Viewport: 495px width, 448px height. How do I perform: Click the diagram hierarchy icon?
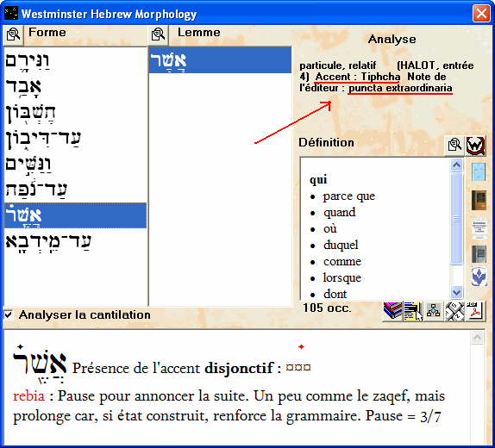coord(434,311)
